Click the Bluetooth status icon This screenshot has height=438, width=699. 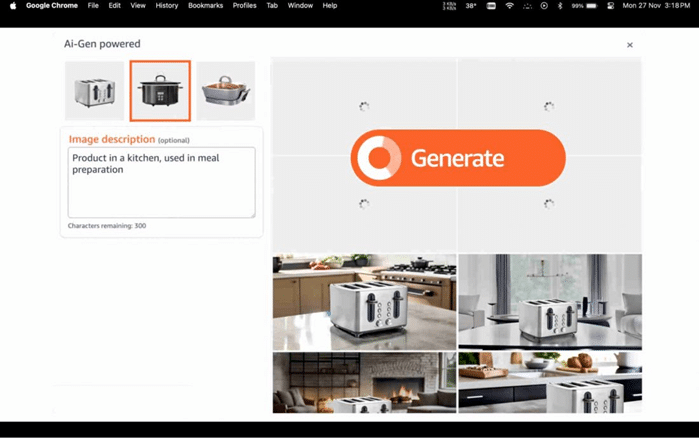coord(560,6)
